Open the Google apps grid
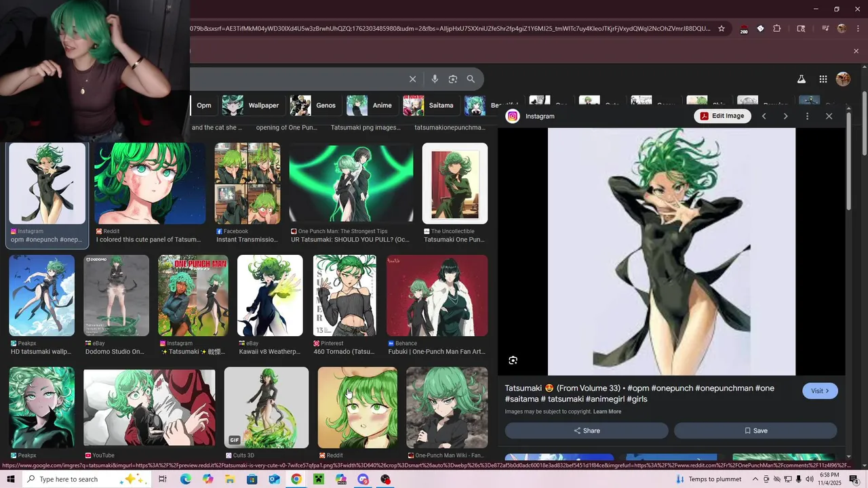The width and height of the screenshot is (868, 488). coord(823,79)
